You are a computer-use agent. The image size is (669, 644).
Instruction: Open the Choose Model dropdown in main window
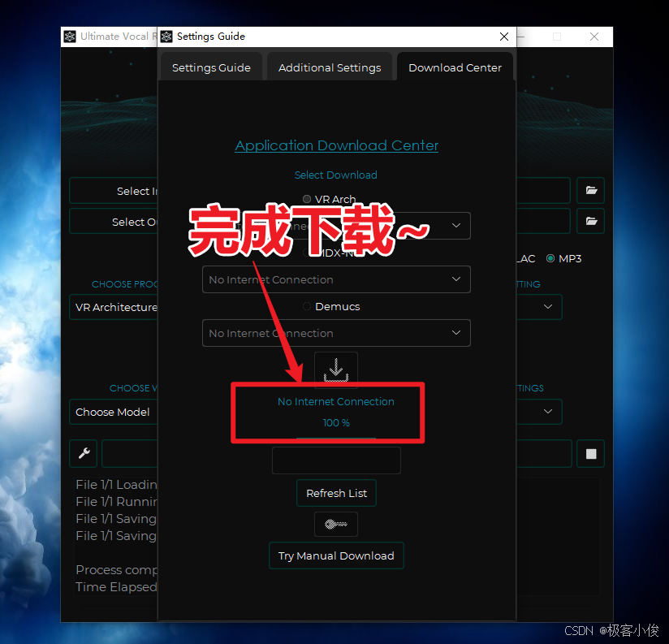pos(114,412)
